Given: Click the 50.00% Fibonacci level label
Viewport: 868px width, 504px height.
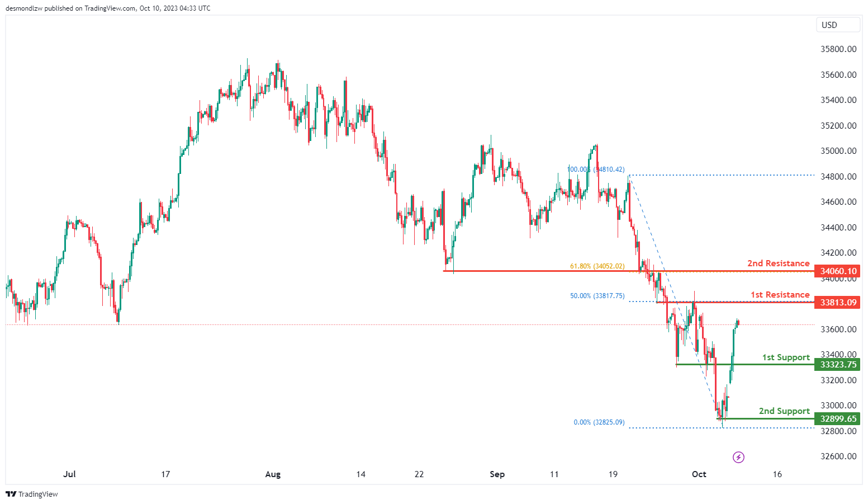Looking at the screenshot, I should [x=597, y=296].
